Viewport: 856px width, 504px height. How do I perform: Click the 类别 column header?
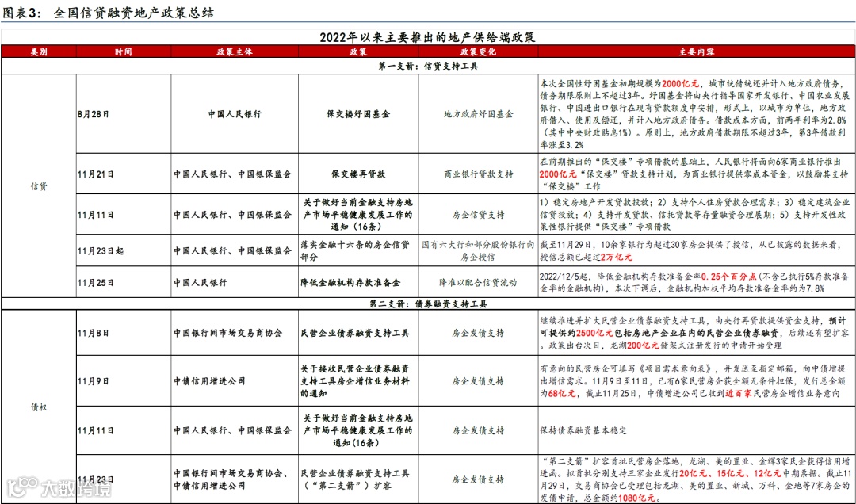(39, 52)
